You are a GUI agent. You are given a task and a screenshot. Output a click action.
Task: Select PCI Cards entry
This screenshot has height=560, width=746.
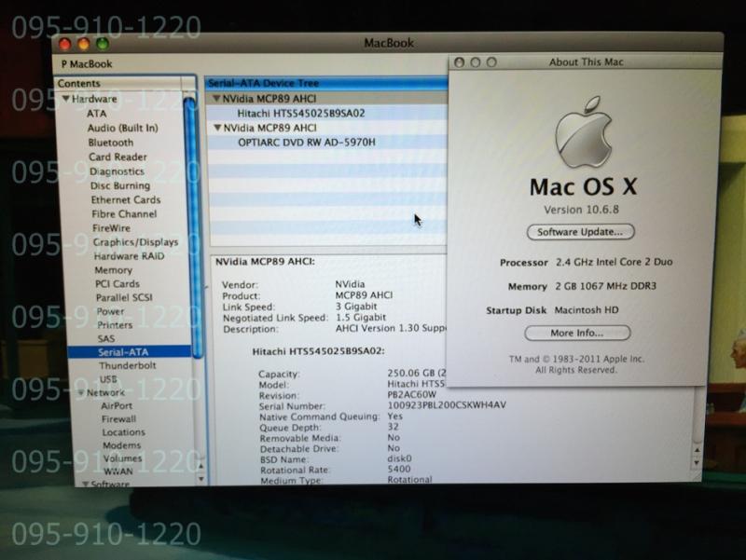117,284
